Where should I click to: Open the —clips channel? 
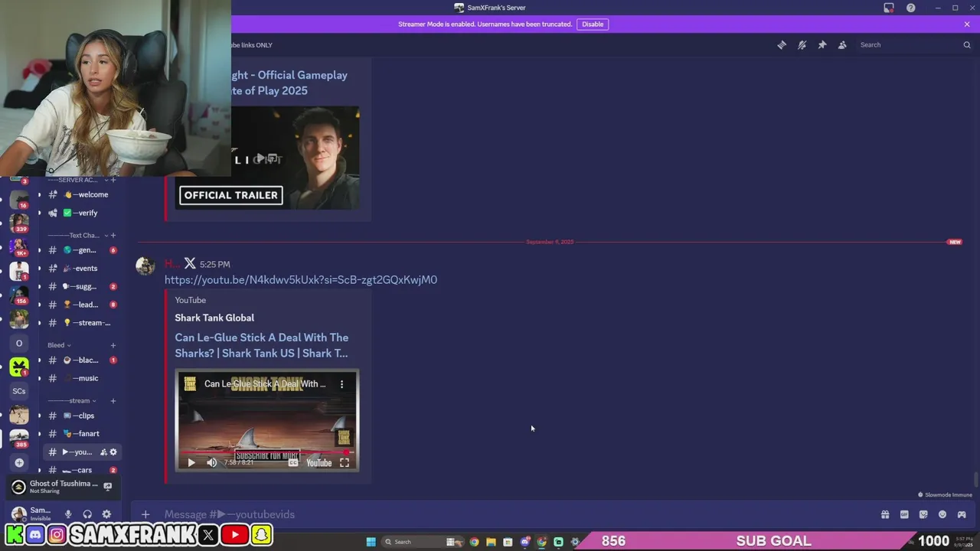click(x=81, y=416)
